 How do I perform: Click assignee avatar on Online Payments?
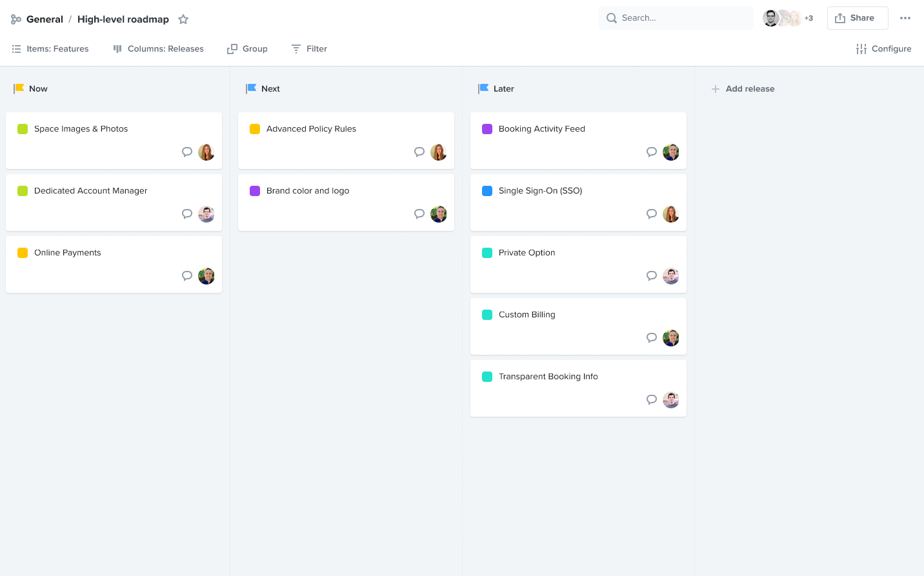point(206,276)
